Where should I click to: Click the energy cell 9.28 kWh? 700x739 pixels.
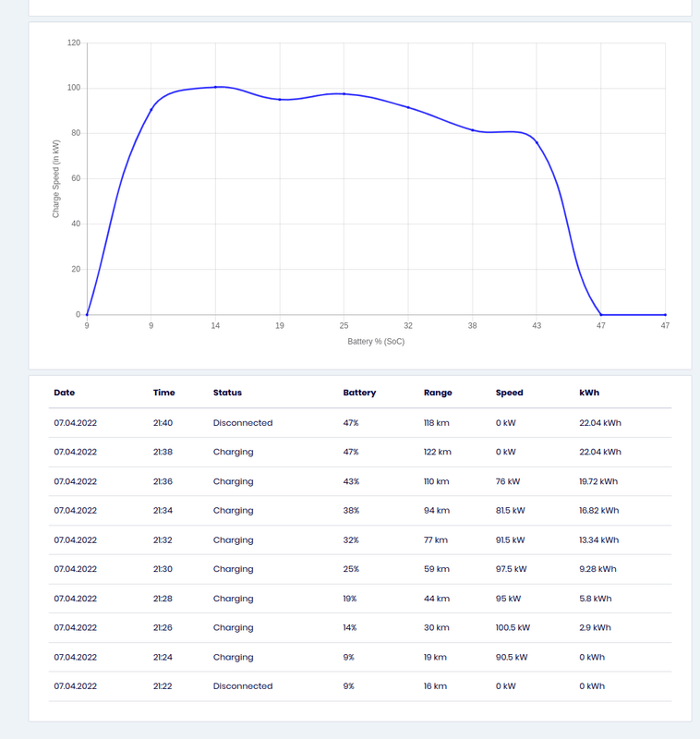[x=597, y=569]
